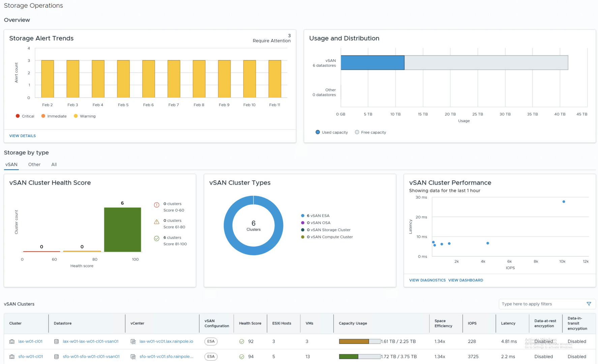The image size is (598, 364).
Task: Click cluster icon beside sfo-w01-cl01
Action: (12, 357)
